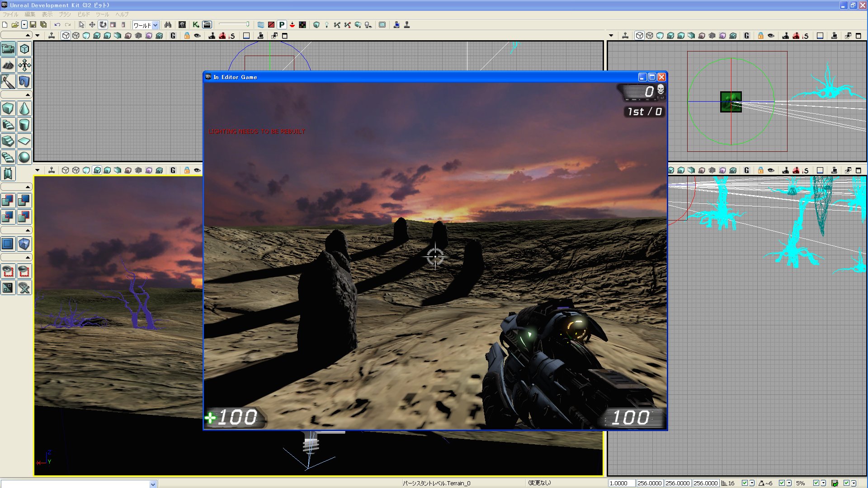Viewport: 868px width, 488px height.
Task: Click the Curved Staircase brush builder
Action: [8, 125]
